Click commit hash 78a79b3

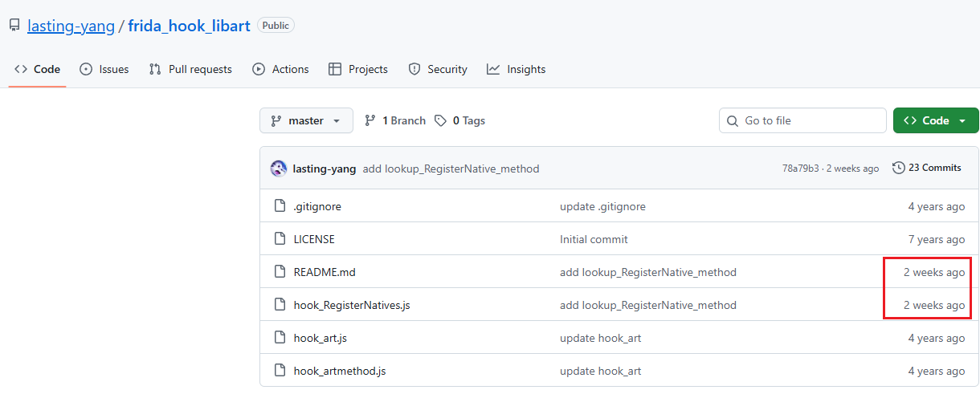(x=800, y=169)
